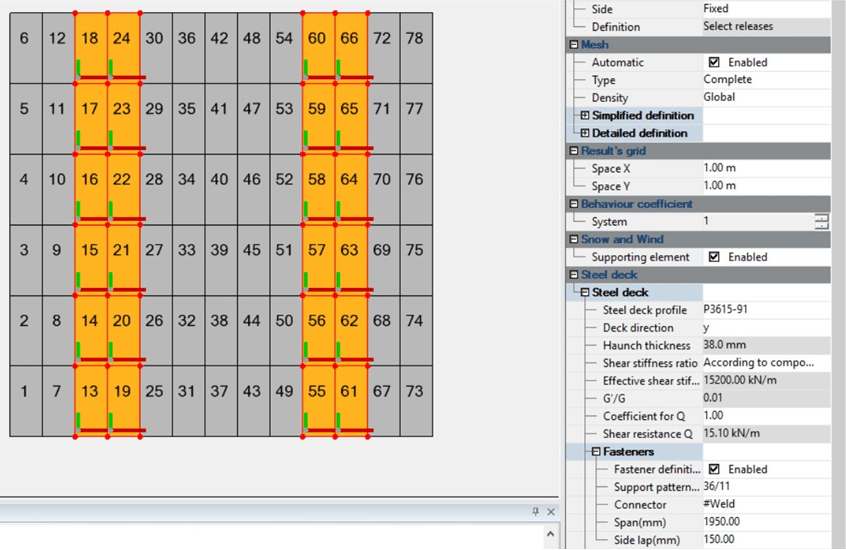The image size is (846, 550).
Task: Select grey panel number 42
Action: coord(219,39)
